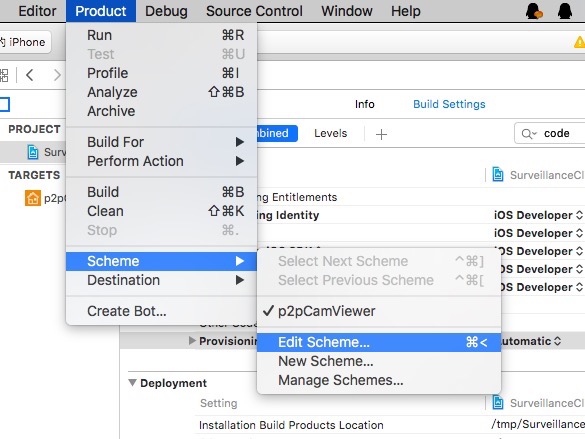Click the /tmp/Surveillance path value
Screen dimensions: 585x439
(x=538, y=424)
